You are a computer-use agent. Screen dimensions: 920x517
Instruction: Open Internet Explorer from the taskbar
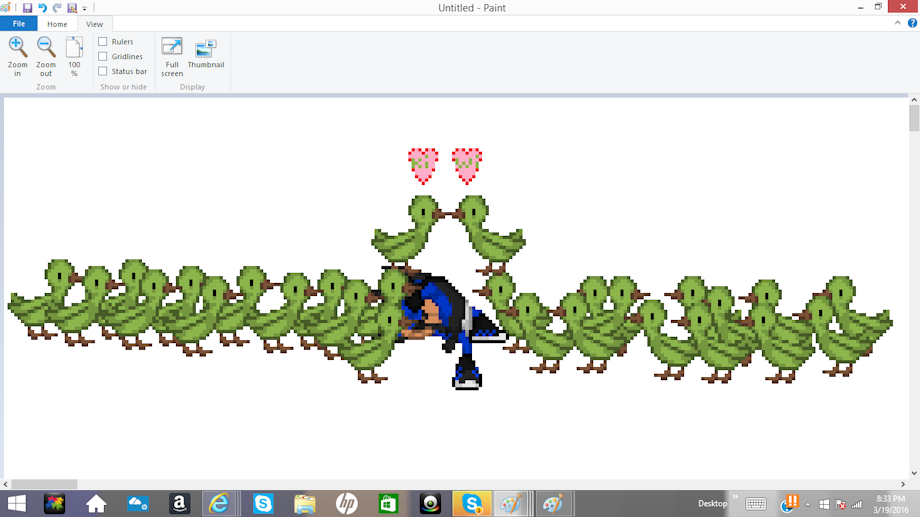pos(219,504)
